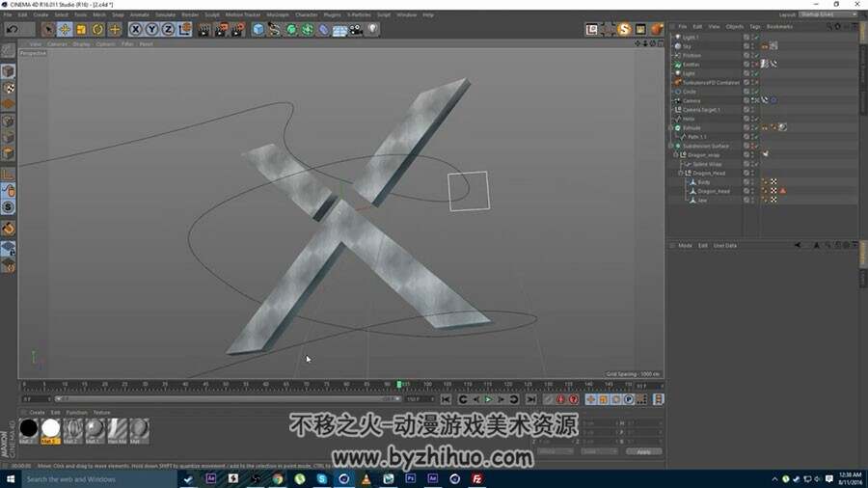Viewport: 868px width, 488px height.
Task: Open the Subdivision Surface generator icon
Action: (290, 29)
